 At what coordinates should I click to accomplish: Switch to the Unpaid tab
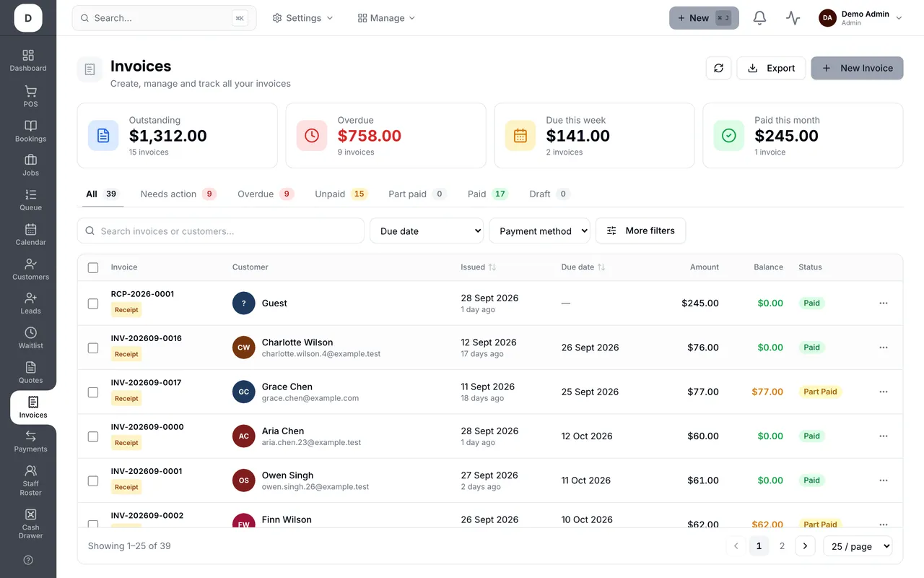[x=341, y=194]
